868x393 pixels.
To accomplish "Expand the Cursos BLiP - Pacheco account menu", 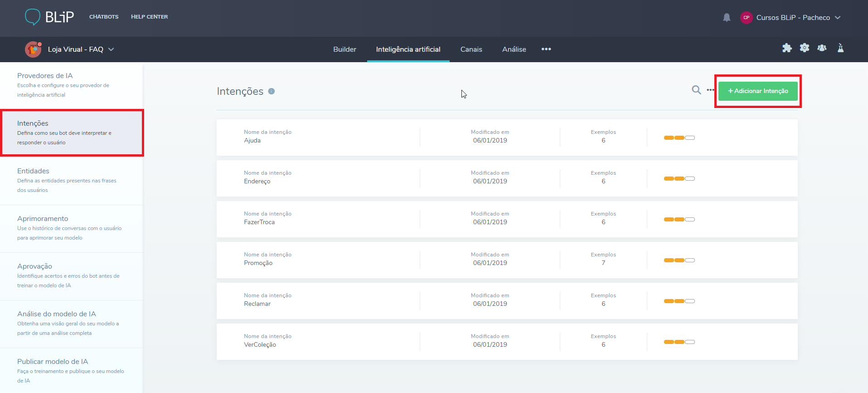I will [838, 18].
